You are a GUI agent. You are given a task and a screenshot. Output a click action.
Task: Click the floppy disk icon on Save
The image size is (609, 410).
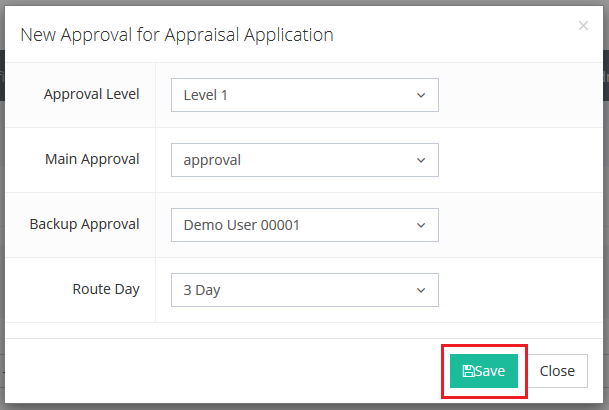(468, 371)
